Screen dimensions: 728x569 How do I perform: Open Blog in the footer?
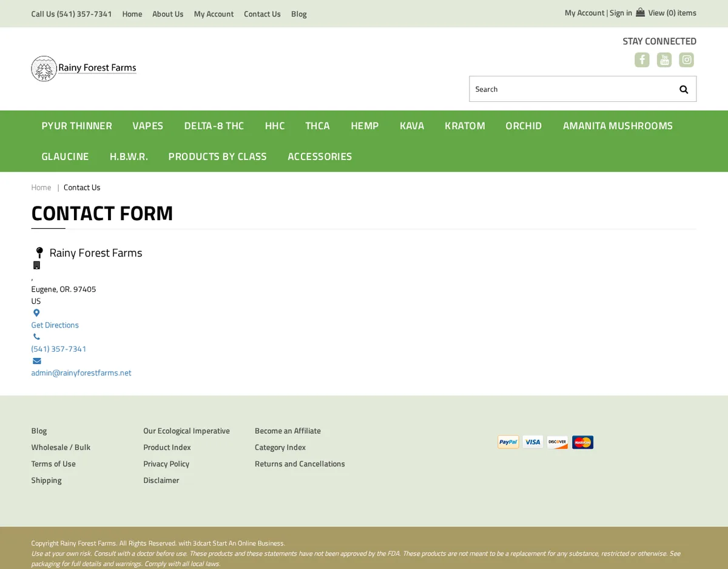point(39,431)
